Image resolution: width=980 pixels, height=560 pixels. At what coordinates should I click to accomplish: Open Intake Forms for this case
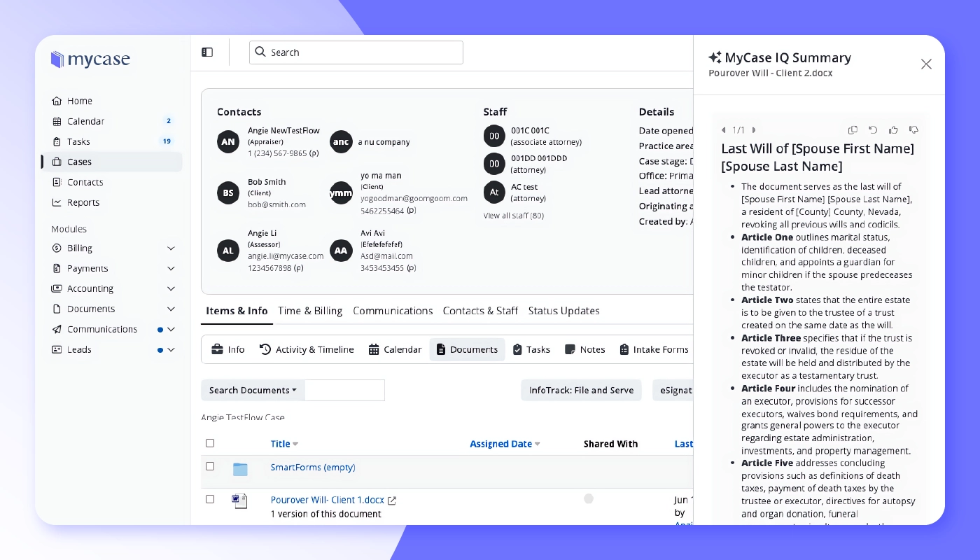[653, 349]
